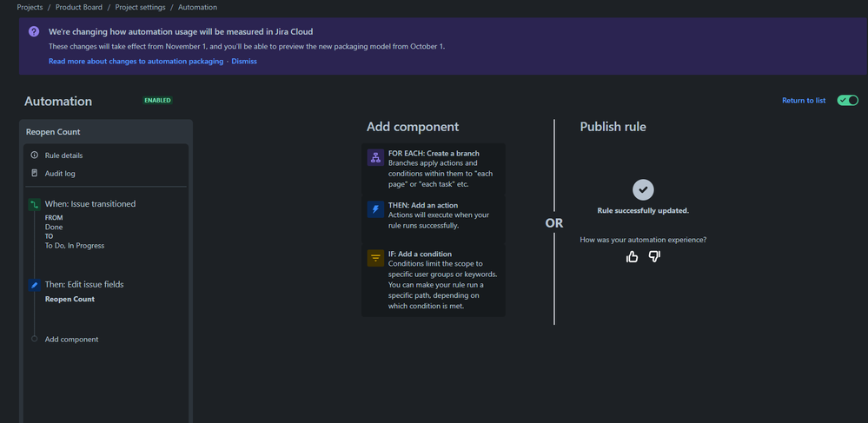Screen dimensions: 868x423
Task: Click the purple branch icon for FOR EACH
Action: [x=376, y=157]
